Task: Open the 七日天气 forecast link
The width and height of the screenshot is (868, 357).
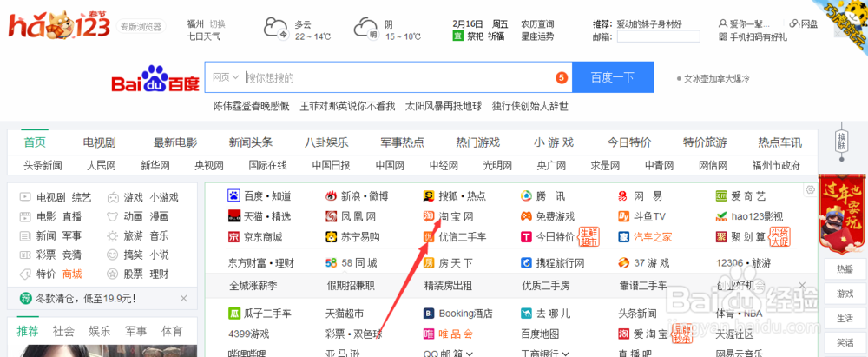Action: click(x=204, y=36)
